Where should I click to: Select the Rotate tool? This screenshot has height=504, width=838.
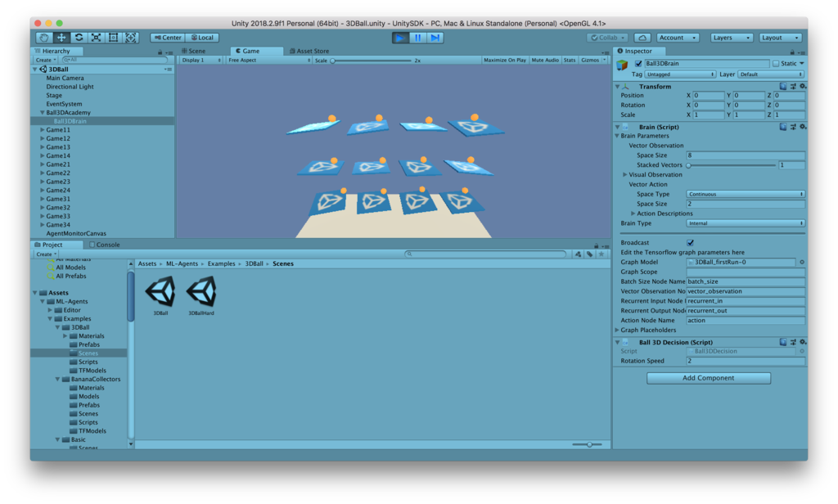[79, 38]
